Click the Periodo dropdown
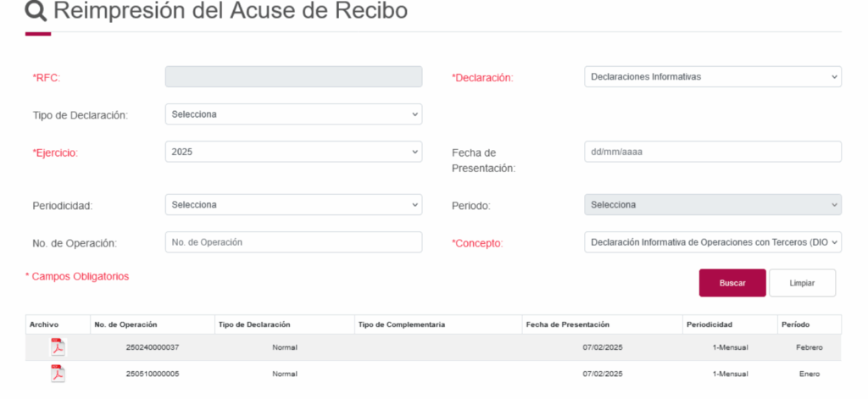Viewport: 868px width, 399px height. pos(712,205)
